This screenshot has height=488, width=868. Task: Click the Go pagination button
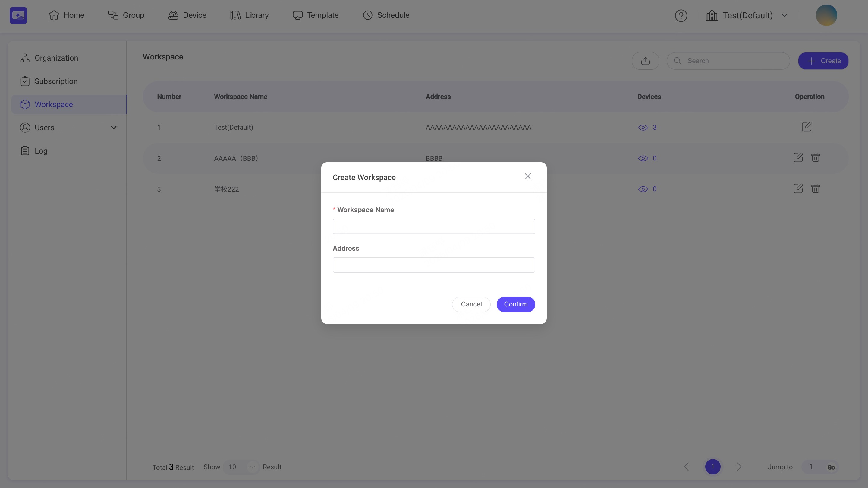[831, 467]
